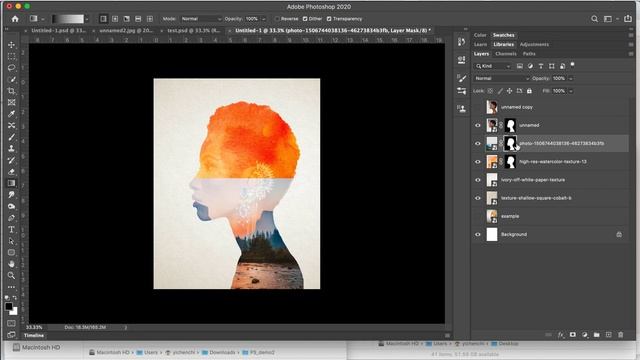Select the Zoom tool in toolbox
Viewport: 640px width, 360px height.
(x=11, y=276)
